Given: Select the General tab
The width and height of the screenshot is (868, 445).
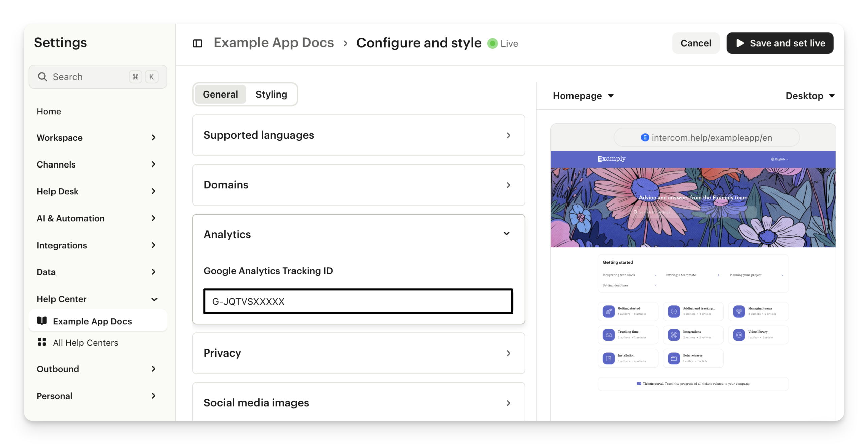Looking at the screenshot, I should pyautogui.click(x=220, y=94).
